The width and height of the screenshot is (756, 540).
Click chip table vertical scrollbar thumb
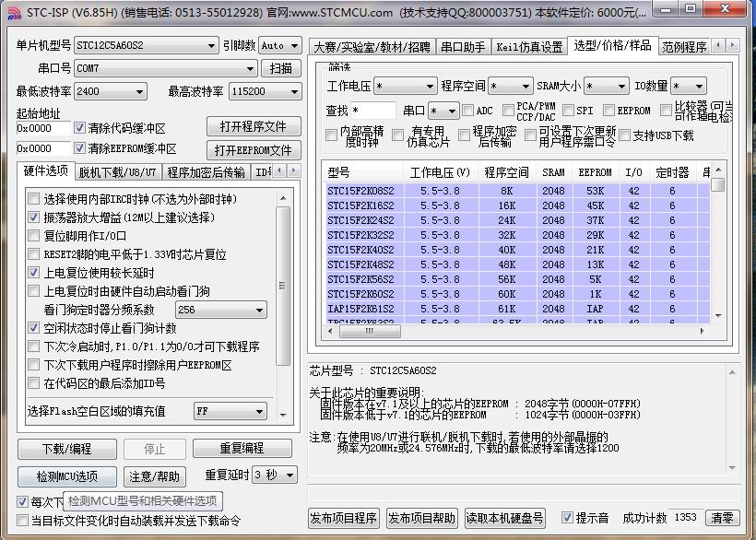[718, 184]
